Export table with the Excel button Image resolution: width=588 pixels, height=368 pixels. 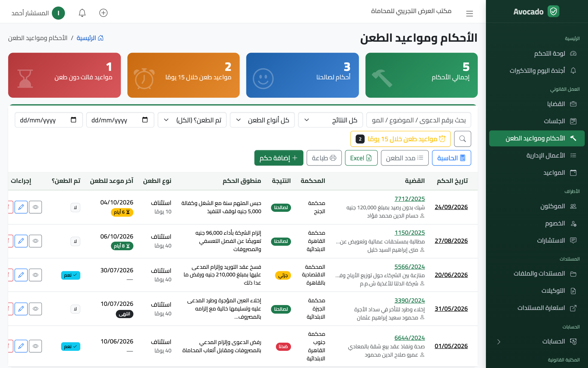pos(361,158)
